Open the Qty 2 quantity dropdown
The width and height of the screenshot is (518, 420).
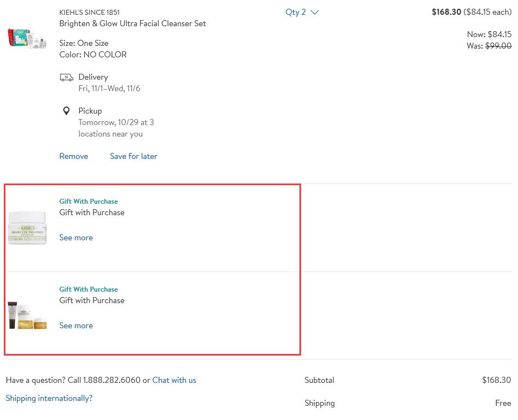(302, 12)
